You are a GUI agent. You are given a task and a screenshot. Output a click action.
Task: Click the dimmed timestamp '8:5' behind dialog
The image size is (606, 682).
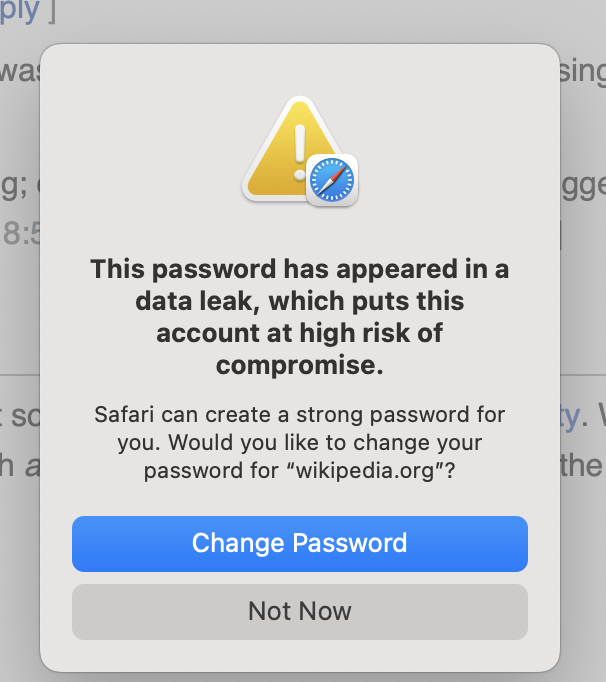pos(21,233)
